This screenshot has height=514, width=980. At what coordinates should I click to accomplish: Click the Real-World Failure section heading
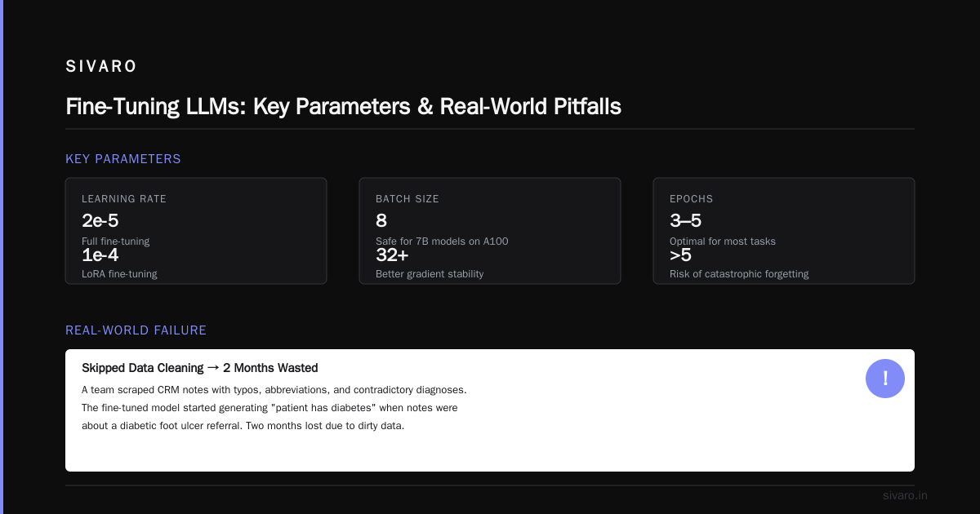(x=136, y=330)
